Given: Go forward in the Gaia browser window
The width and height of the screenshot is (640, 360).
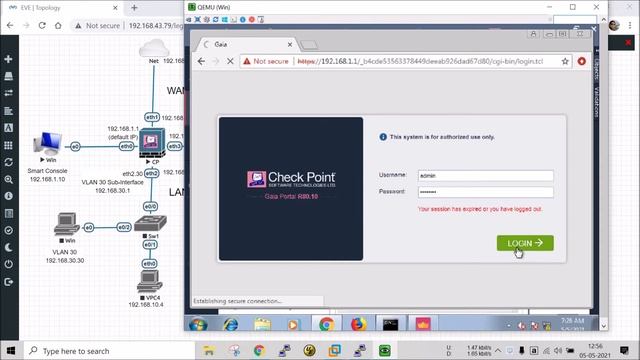Looking at the screenshot, I should point(216,61).
